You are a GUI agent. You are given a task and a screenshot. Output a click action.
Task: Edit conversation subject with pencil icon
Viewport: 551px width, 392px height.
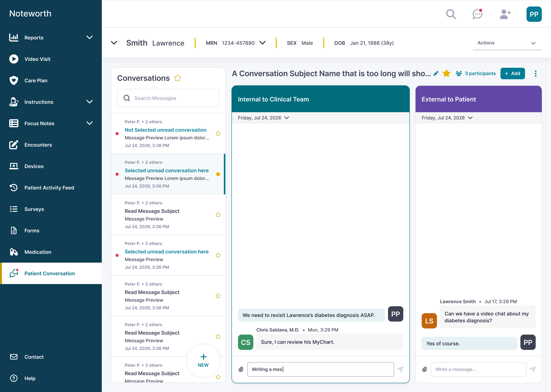436,73
